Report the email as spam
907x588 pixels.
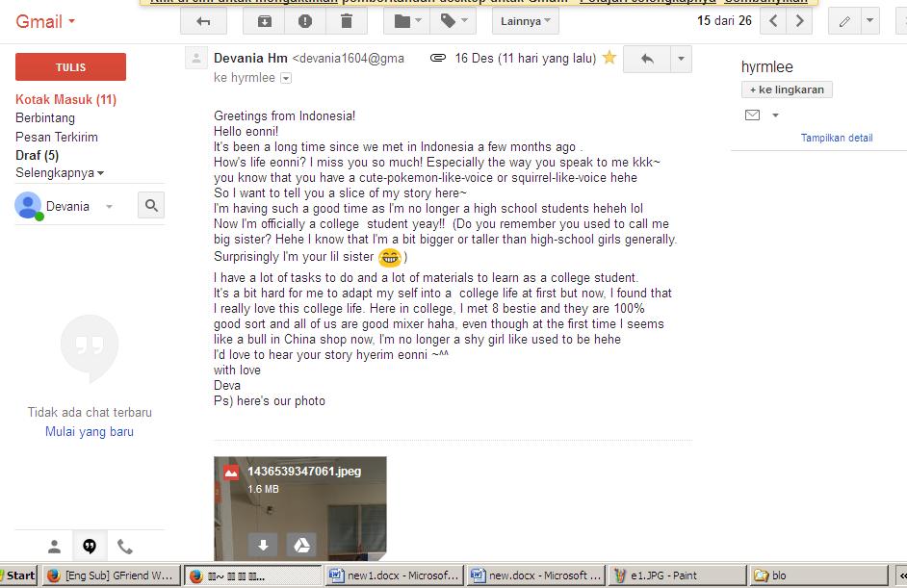coord(305,21)
